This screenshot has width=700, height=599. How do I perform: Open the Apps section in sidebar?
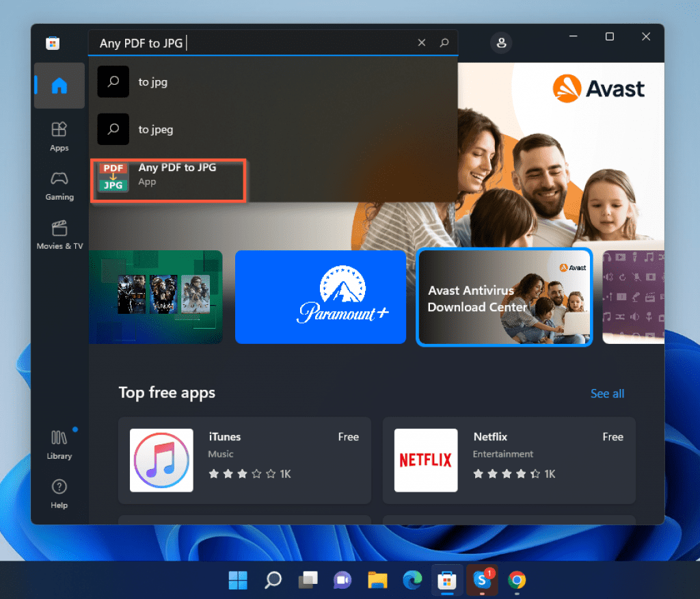coord(59,136)
